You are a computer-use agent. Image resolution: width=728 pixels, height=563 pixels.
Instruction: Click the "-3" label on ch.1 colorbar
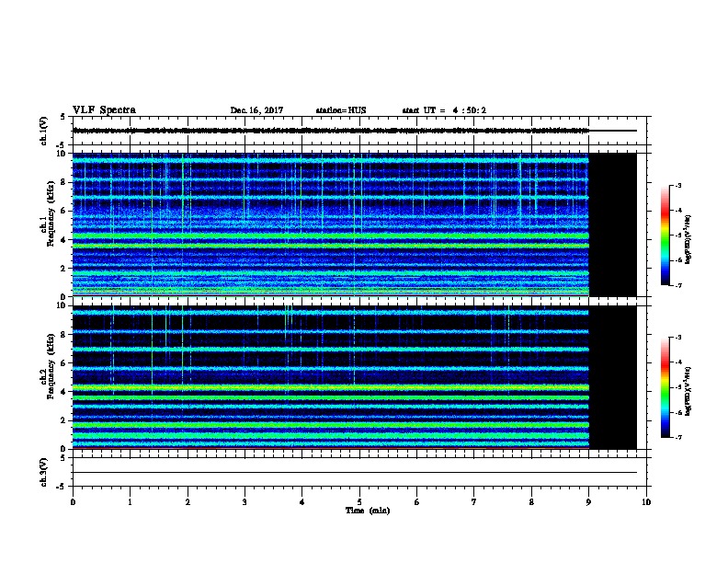(x=677, y=186)
